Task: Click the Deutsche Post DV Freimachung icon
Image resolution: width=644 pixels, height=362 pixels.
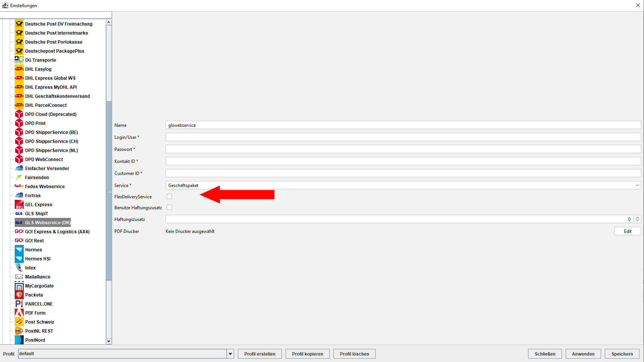Action: [19, 24]
